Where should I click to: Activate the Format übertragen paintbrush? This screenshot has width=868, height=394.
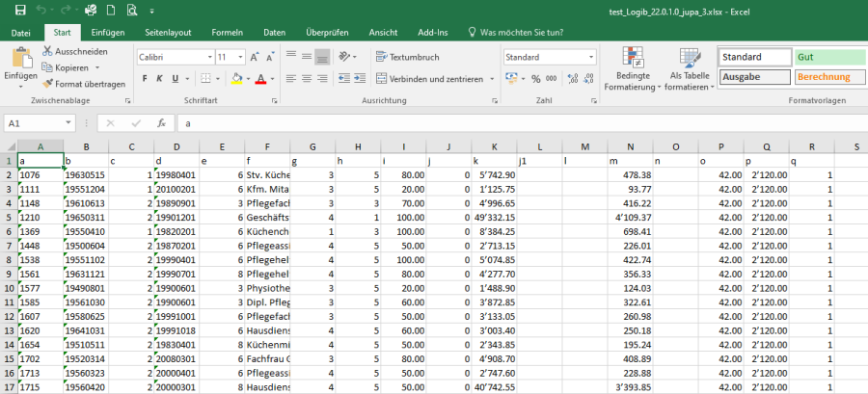click(x=84, y=84)
